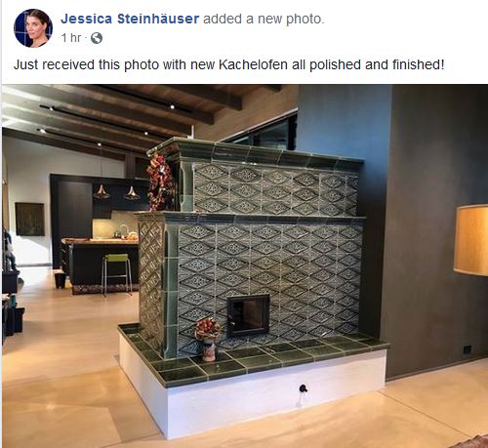
Task: Click the globe public privacy icon
Action: (x=97, y=38)
